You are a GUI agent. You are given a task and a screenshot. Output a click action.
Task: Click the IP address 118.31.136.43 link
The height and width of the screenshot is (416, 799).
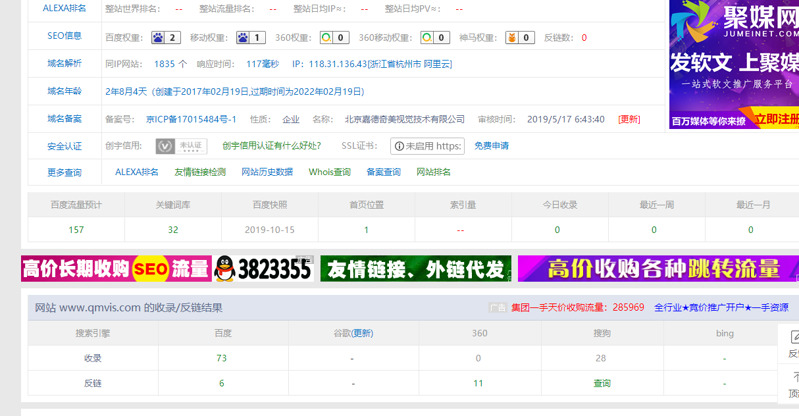click(x=372, y=64)
